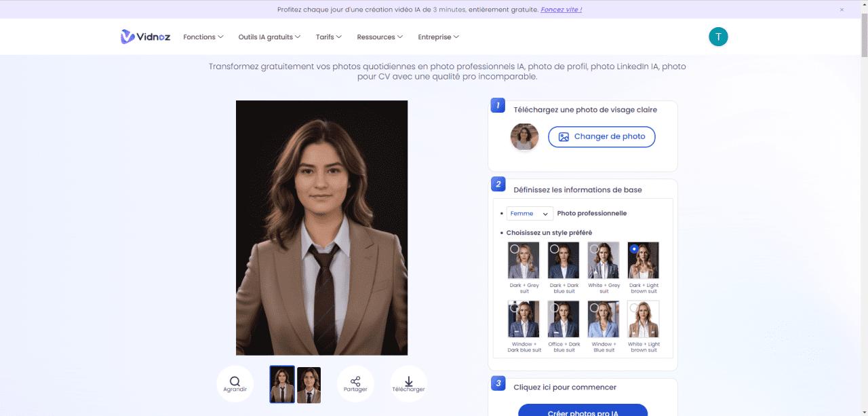
Task: Select Dark + Dark blue suit style
Action: [x=564, y=261]
